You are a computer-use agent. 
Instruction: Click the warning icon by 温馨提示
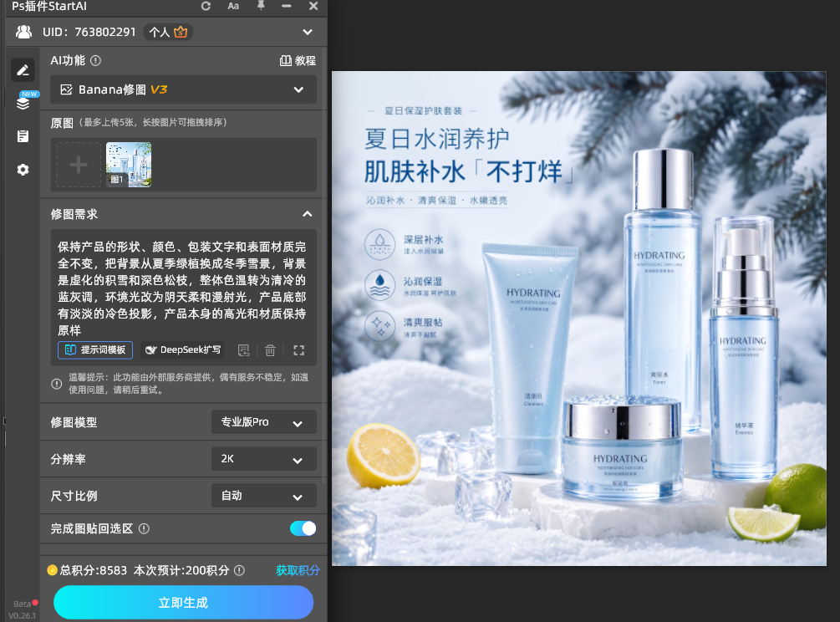coord(56,384)
